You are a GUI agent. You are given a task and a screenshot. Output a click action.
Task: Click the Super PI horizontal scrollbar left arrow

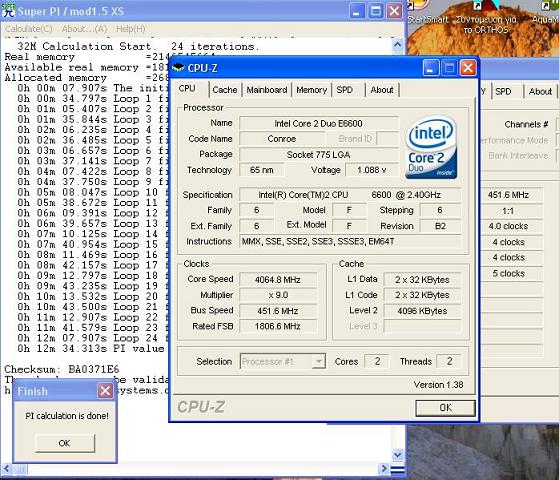click(x=7, y=468)
